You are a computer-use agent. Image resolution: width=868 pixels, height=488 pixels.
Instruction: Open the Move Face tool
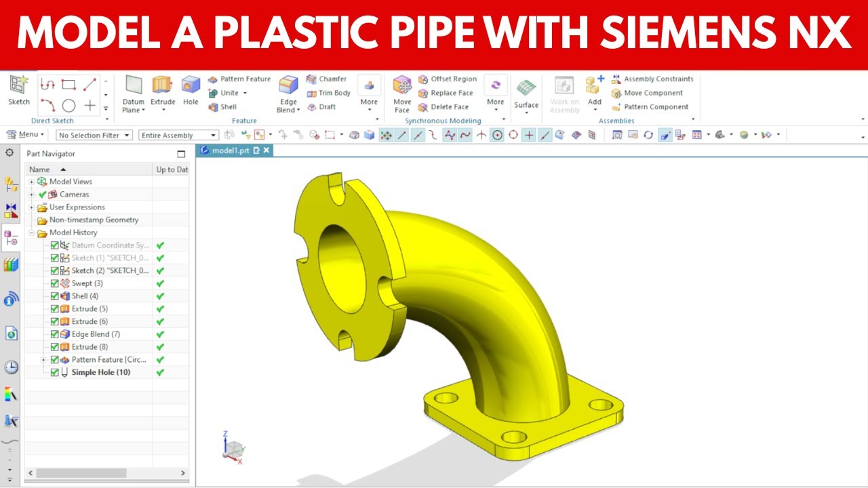pos(402,94)
